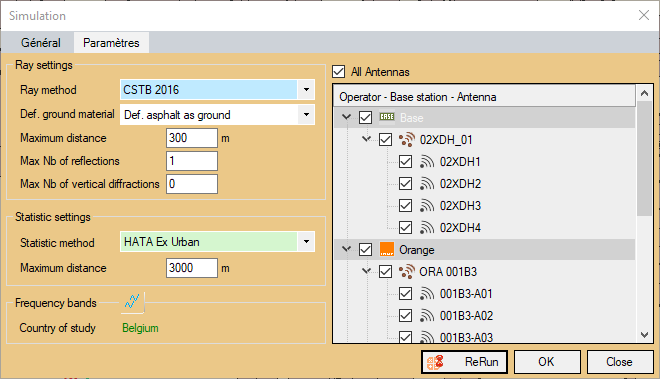This screenshot has width=660, height=379.
Task: Open the Def. ground material dropdown
Action: click(306, 115)
